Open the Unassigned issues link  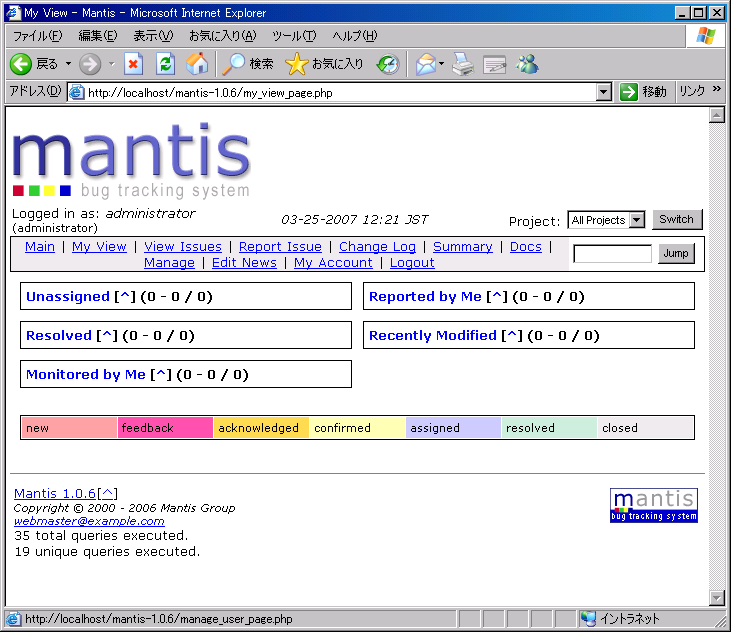pos(68,296)
